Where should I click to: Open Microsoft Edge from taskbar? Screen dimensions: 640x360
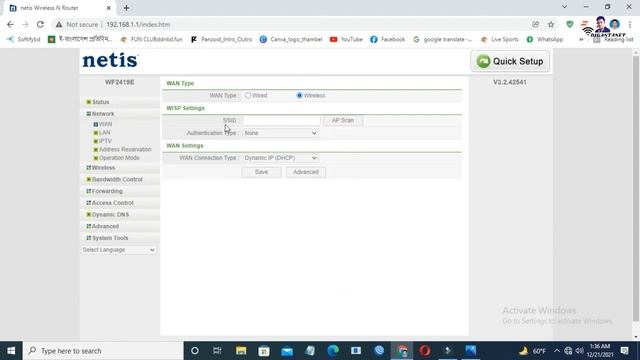[x=333, y=351]
